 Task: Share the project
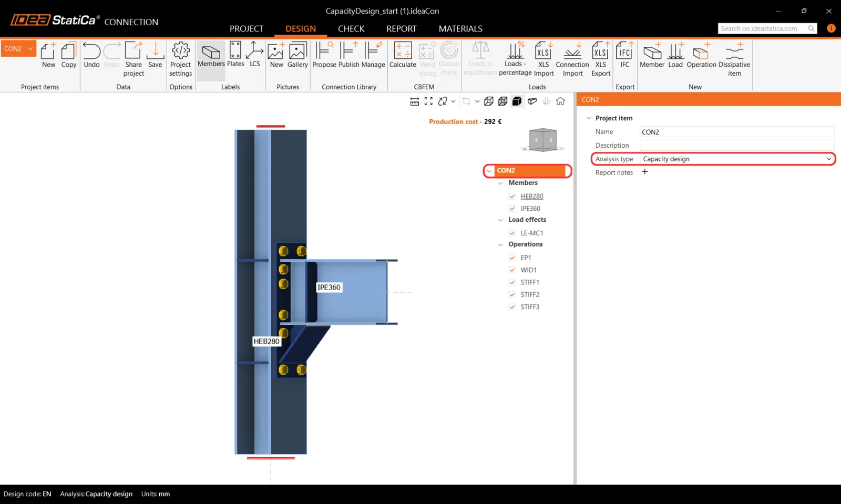[134, 59]
